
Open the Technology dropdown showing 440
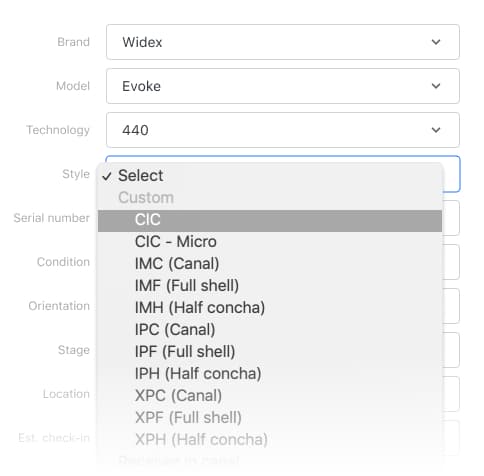(x=283, y=130)
